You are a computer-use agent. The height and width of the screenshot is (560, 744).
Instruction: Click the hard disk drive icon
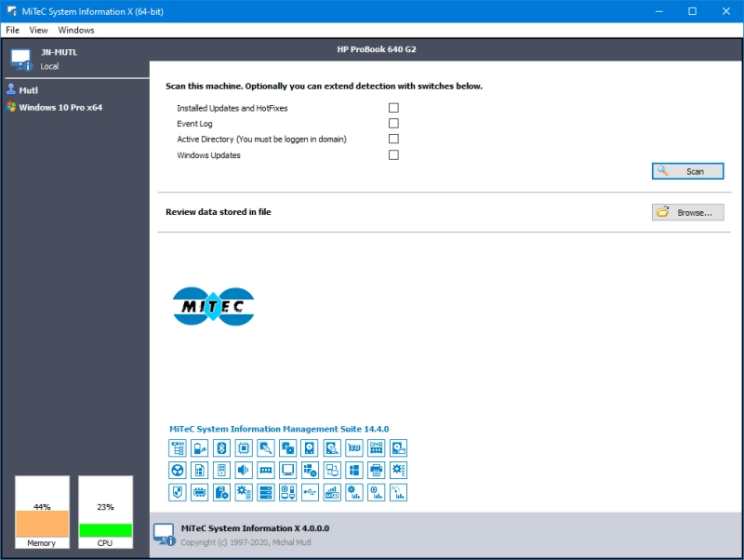click(x=310, y=448)
